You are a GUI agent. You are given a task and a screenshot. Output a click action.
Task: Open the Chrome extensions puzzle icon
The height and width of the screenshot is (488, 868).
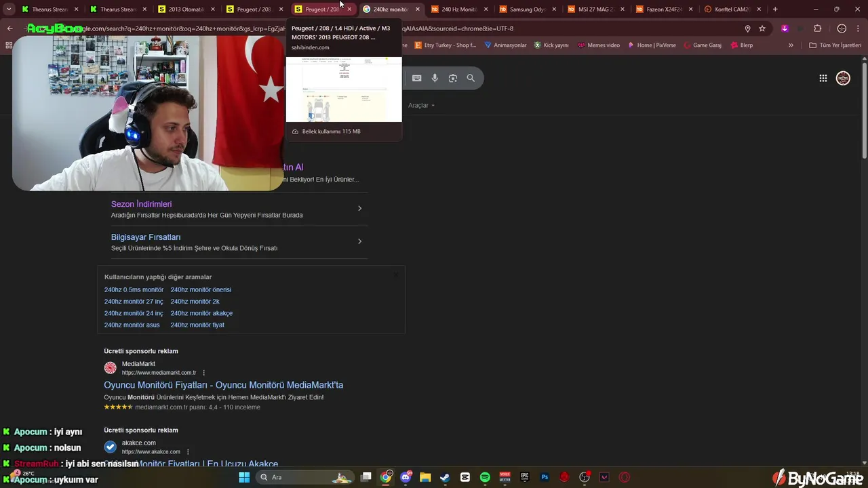(817, 28)
